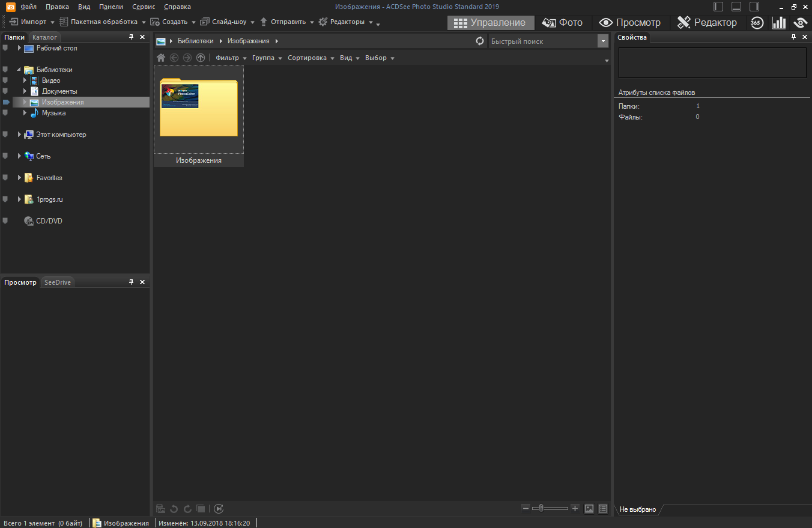The width and height of the screenshot is (812, 528).
Task: Click the Back navigation arrow
Action: tap(174, 58)
